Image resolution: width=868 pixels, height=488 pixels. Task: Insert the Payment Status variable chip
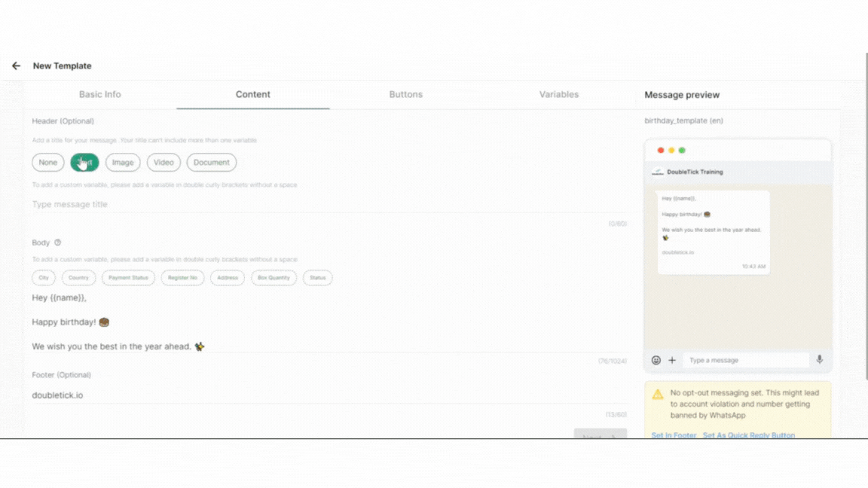128,278
